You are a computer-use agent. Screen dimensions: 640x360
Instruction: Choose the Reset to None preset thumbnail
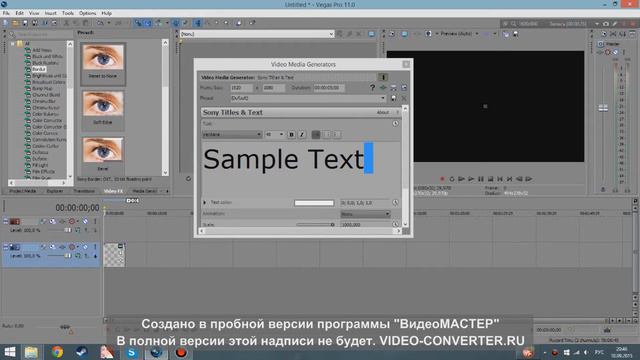tap(103, 63)
